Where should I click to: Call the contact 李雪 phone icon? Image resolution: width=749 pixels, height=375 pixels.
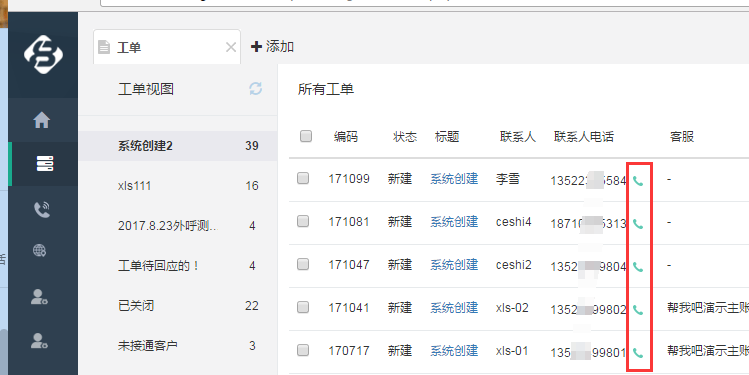point(638,181)
